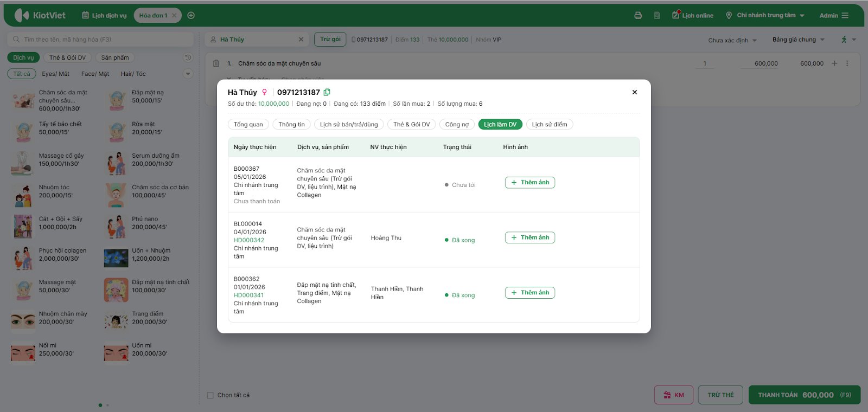This screenshot has width=868, height=412.
Task: Switch to the Dịch vụ product type
Action: point(23,57)
